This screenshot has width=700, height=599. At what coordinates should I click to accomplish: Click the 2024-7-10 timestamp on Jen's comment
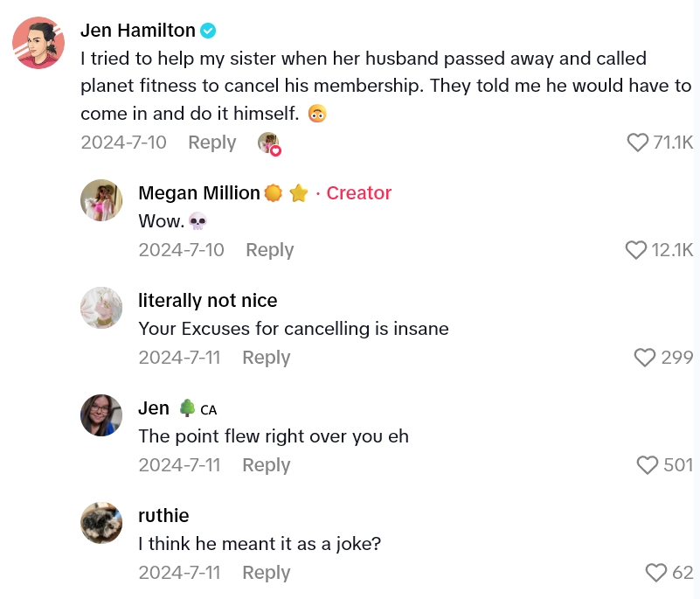(124, 143)
